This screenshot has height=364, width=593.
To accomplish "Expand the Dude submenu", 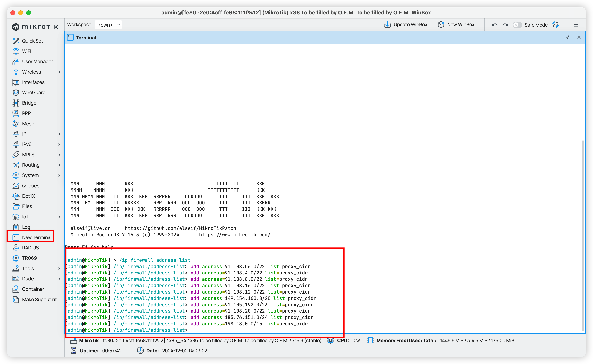I will (x=59, y=279).
